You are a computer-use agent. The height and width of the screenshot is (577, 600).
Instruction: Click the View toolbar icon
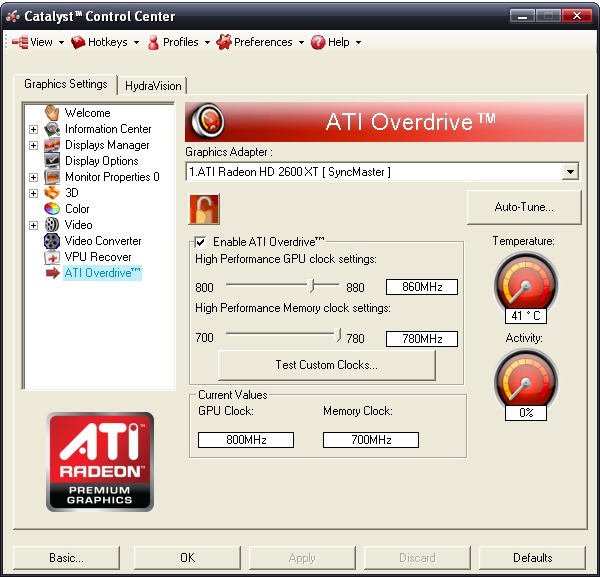coord(20,42)
